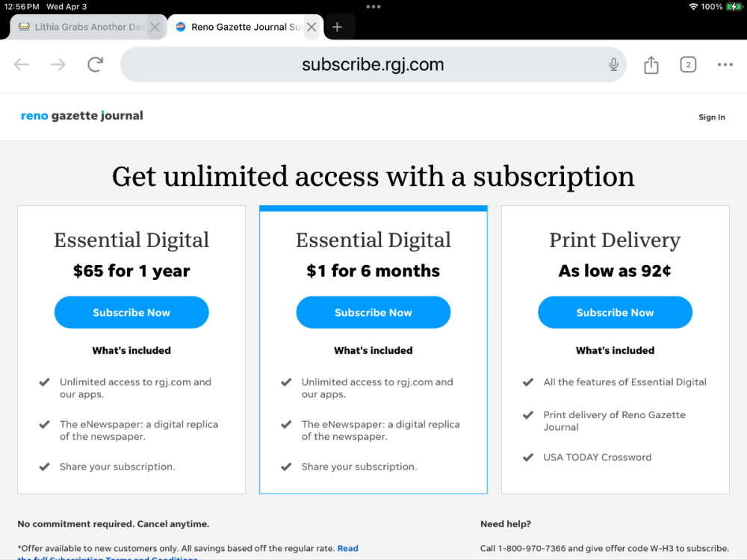Close the Lithia Grabs Another tab
This screenshot has height=560, width=747.
(155, 27)
